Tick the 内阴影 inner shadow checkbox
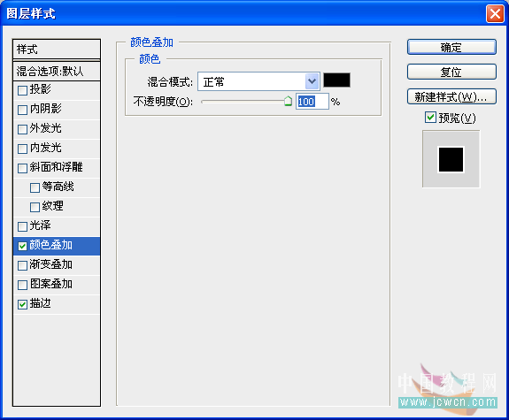Screen dimensions: 509x420 pyautogui.click(x=22, y=110)
